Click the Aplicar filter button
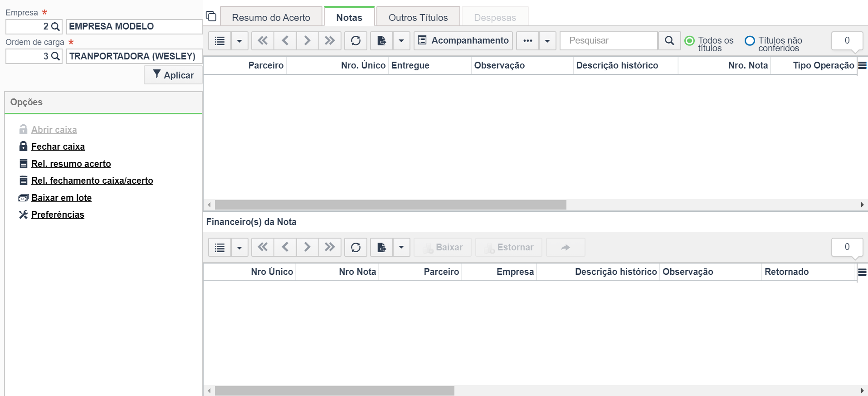 pyautogui.click(x=173, y=75)
